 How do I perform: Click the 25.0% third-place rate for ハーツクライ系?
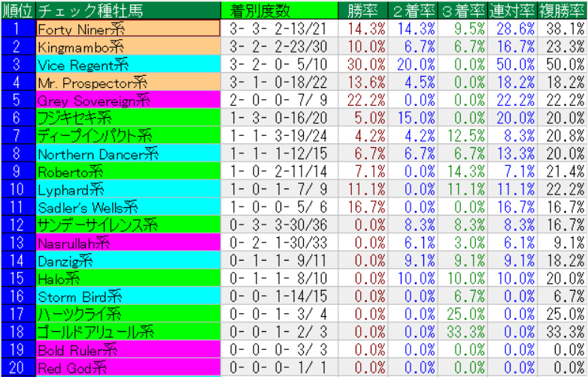click(462, 314)
